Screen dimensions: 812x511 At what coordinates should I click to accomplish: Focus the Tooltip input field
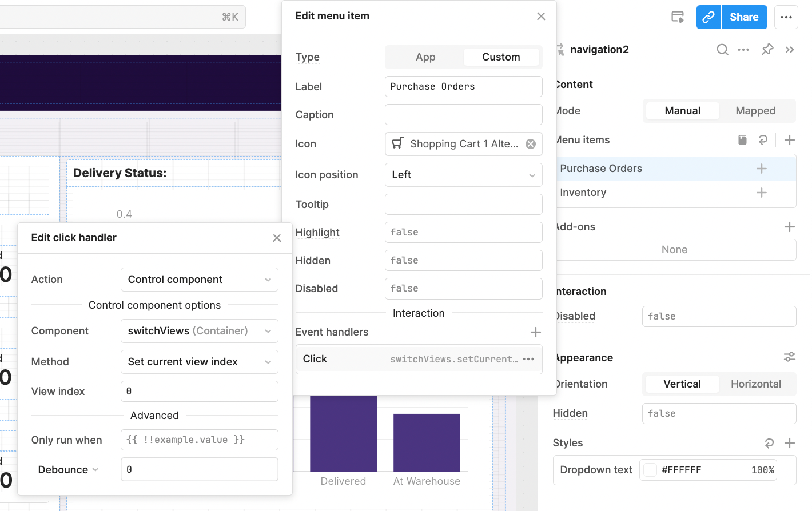click(463, 205)
